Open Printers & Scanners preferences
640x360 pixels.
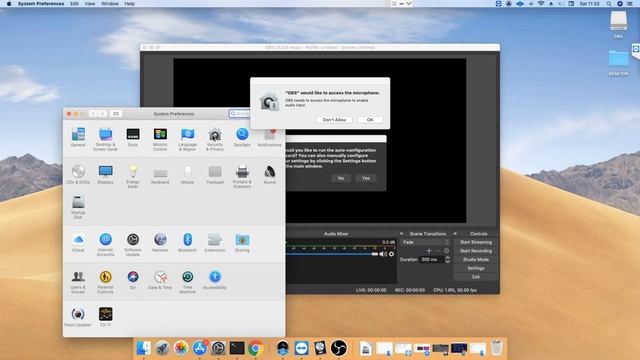click(x=242, y=177)
